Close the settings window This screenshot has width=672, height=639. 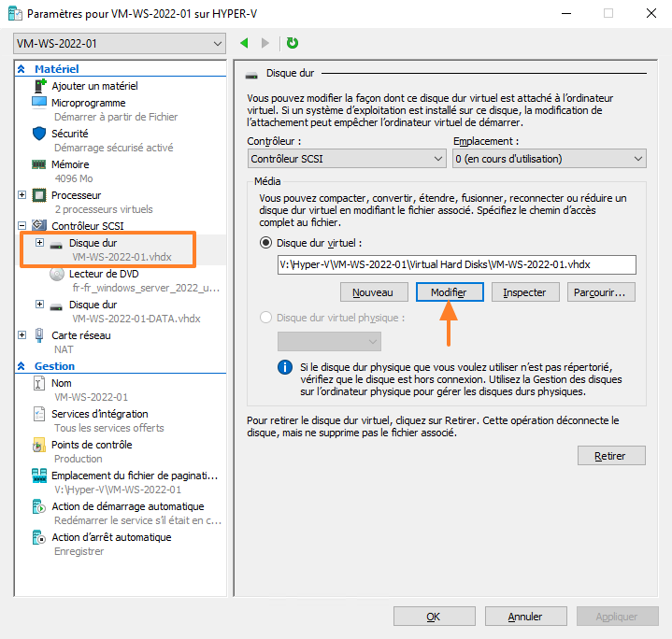651,13
